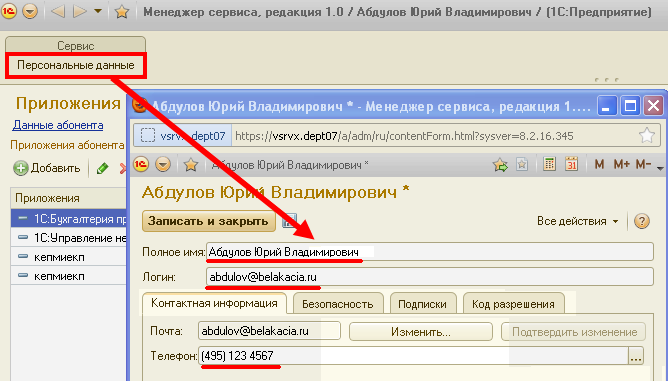
Task: Click Подтвердить изменение button
Action: (x=573, y=332)
